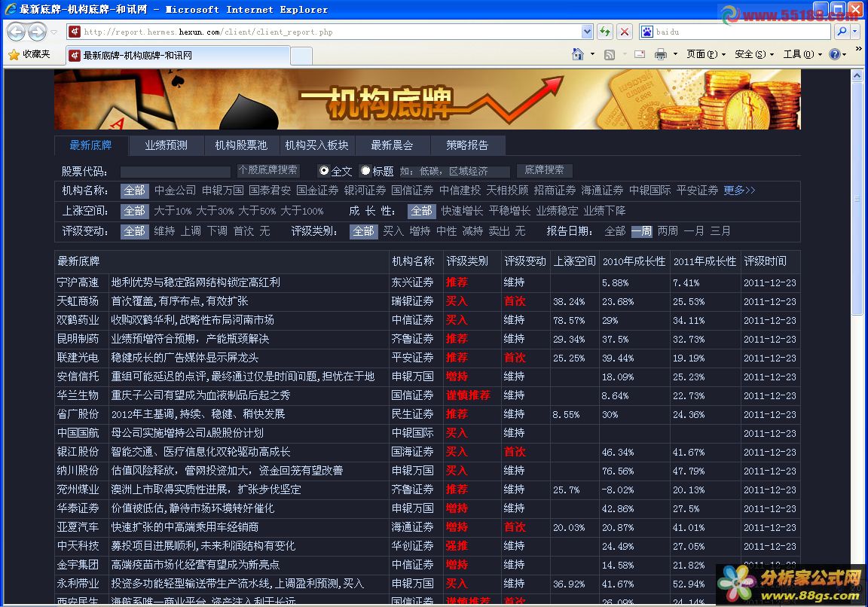This screenshot has width=868, height=607.
Task: Filter rating change by 首次
Action: click(x=243, y=231)
